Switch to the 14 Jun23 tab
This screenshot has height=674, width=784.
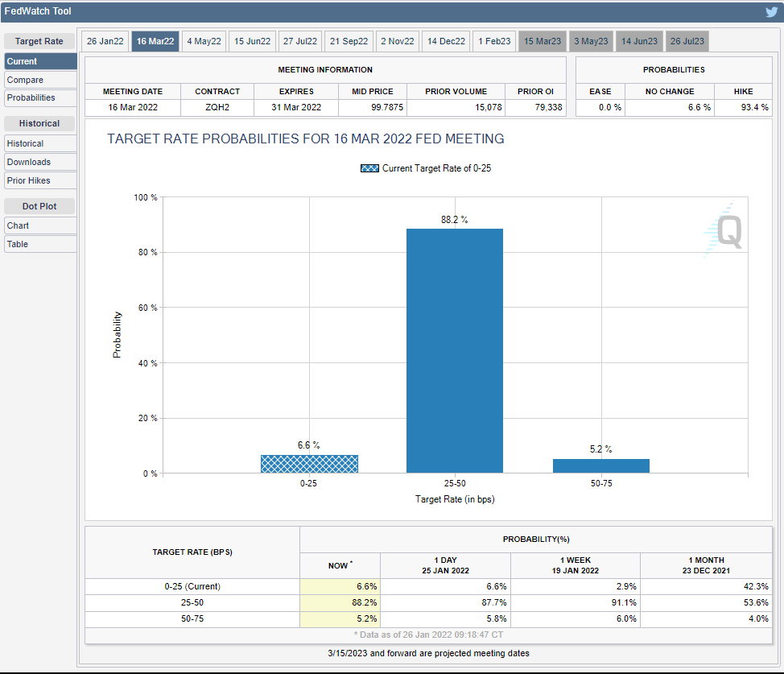(639, 41)
